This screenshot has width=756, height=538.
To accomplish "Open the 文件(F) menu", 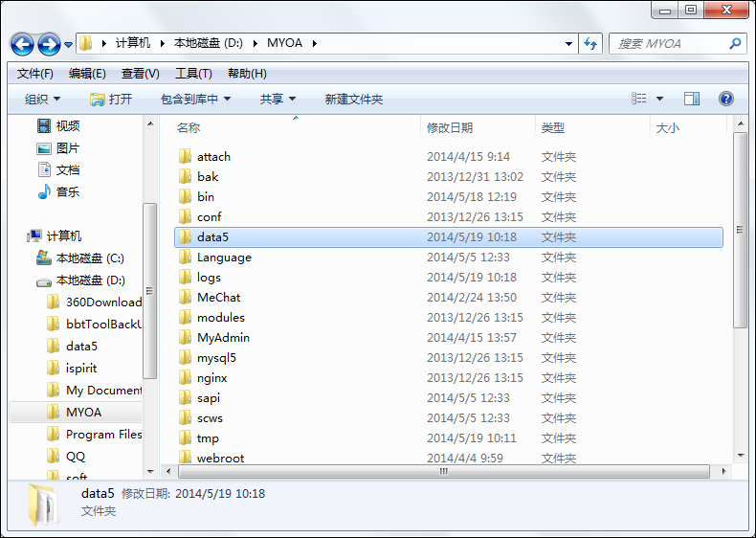I will coord(34,74).
